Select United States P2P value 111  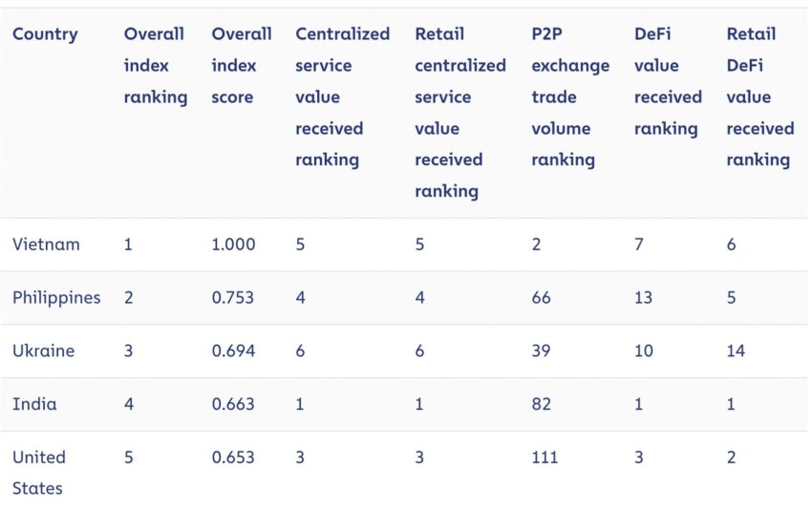tap(545, 458)
